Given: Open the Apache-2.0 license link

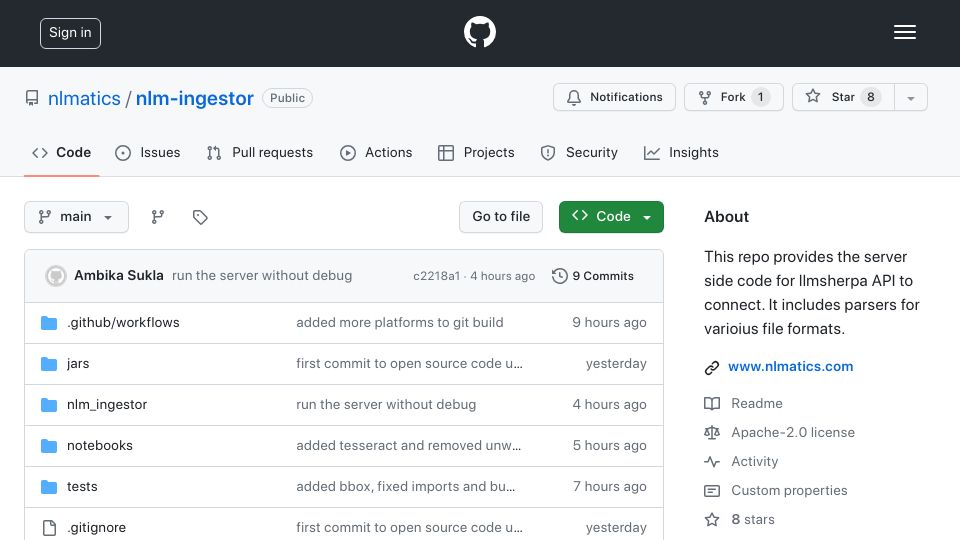Looking at the screenshot, I should click(x=793, y=432).
